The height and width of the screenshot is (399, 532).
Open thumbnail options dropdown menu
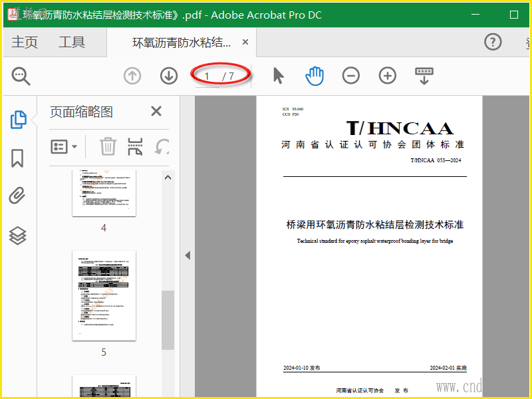[x=64, y=146]
